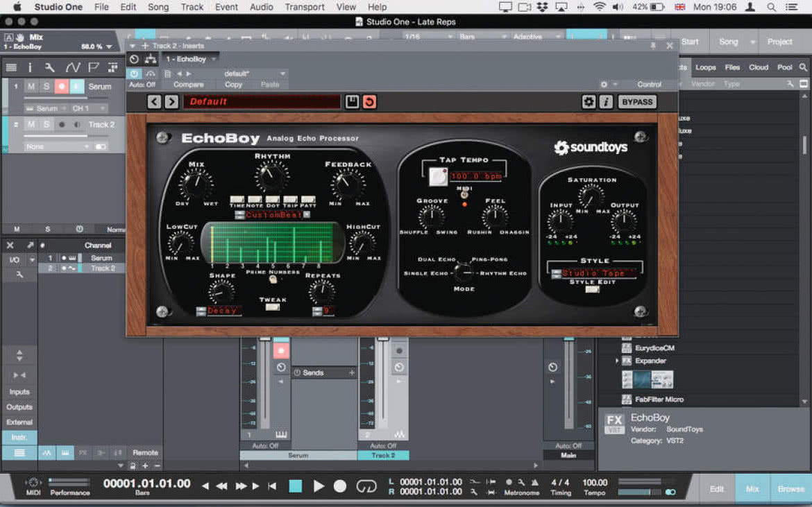Adjust the Serum track volume slider
The height and width of the screenshot is (507, 812).
(x=67, y=98)
